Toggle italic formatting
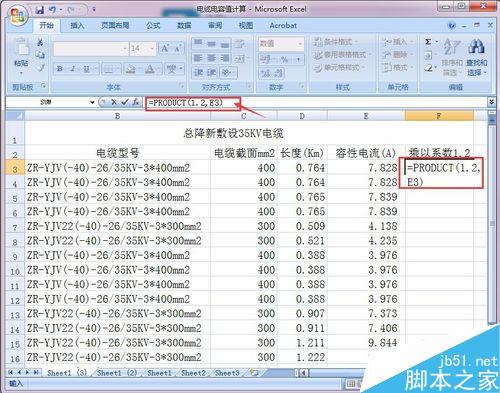Image resolution: width=500 pixels, height=393 pixels. tap(72, 69)
